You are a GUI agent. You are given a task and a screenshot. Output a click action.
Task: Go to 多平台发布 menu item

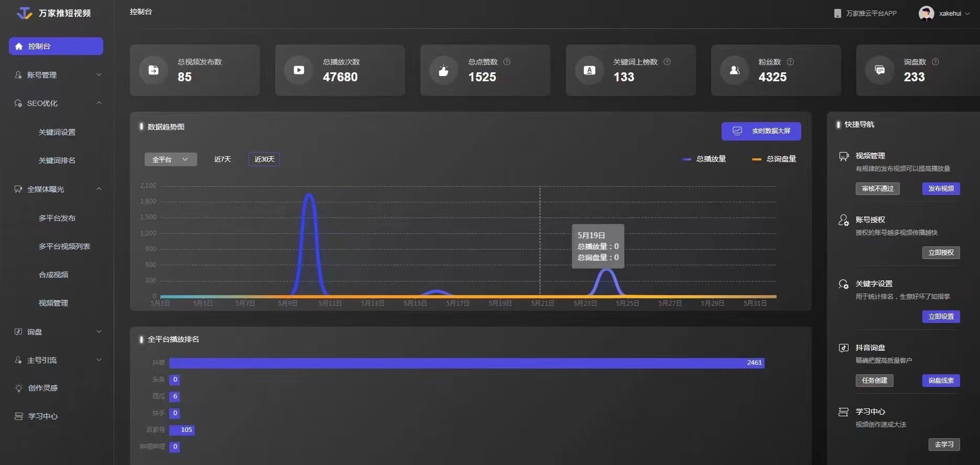click(57, 218)
